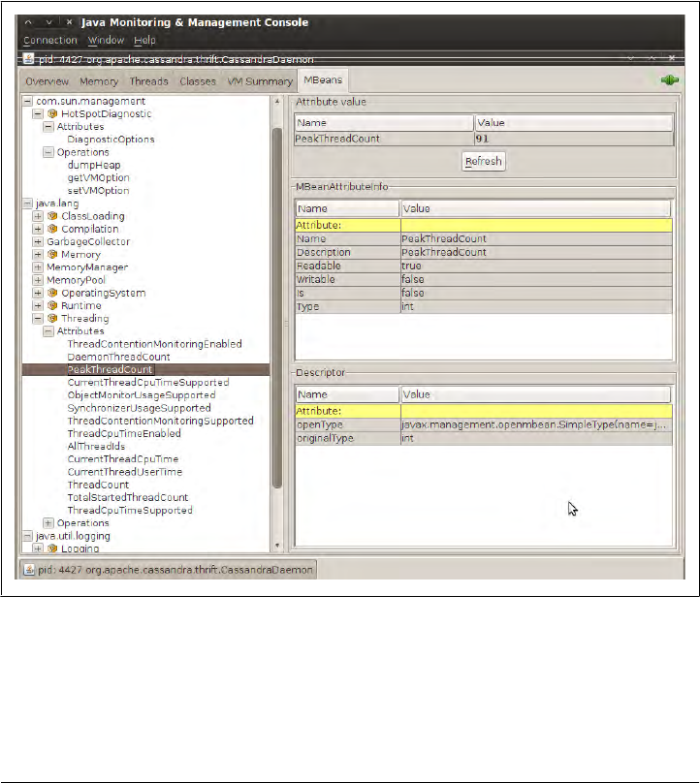Select SynchronizerUsageSupported attribute

tap(140, 408)
